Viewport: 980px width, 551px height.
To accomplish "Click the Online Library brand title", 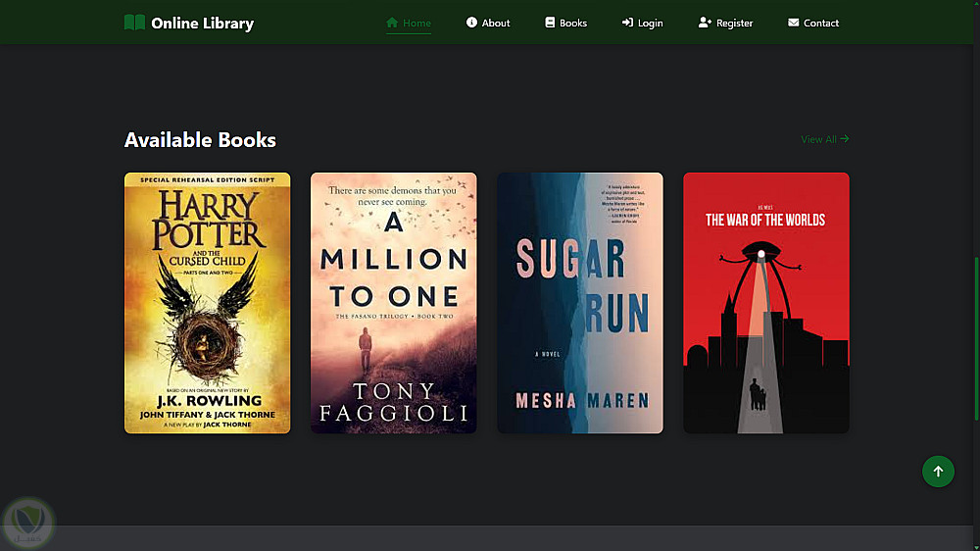I will pos(203,24).
